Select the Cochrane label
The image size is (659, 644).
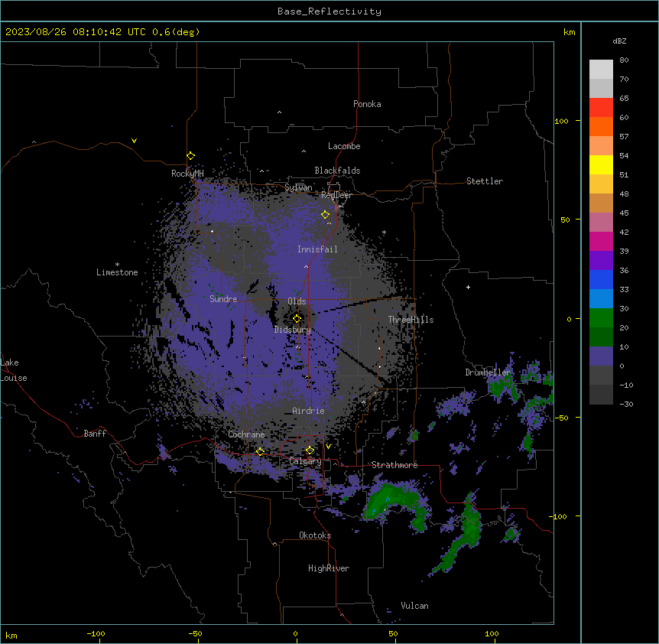coord(246,434)
